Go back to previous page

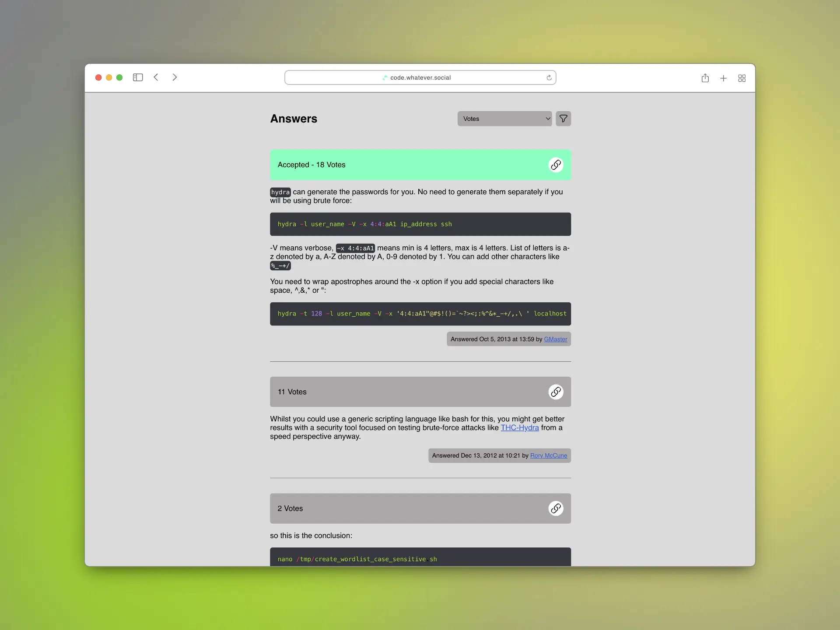[156, 77]
